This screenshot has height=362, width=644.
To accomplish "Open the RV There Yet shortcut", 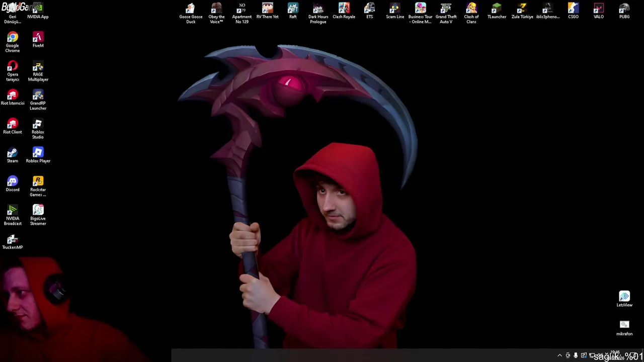I will (267, 11).
